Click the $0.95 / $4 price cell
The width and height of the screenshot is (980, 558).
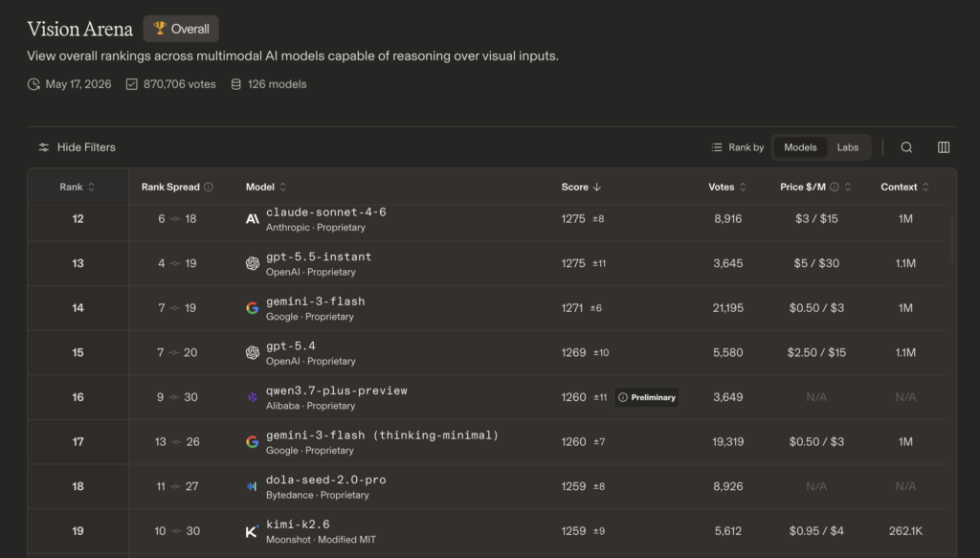pyautogui.click(x=816, y=531)
